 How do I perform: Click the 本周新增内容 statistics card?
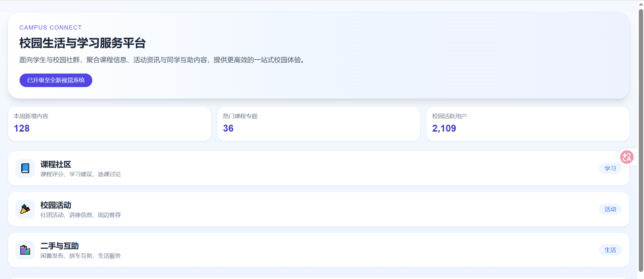[x=109, y=124]
